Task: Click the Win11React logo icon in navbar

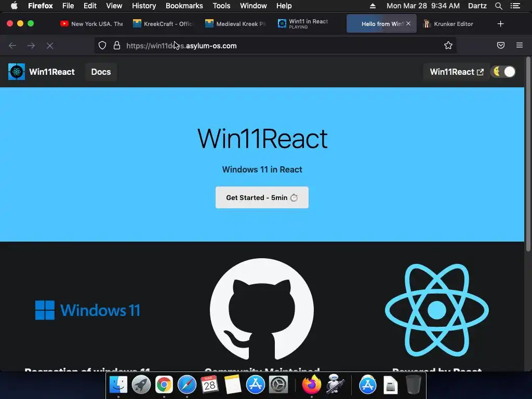Action: (x=16, y=72)
